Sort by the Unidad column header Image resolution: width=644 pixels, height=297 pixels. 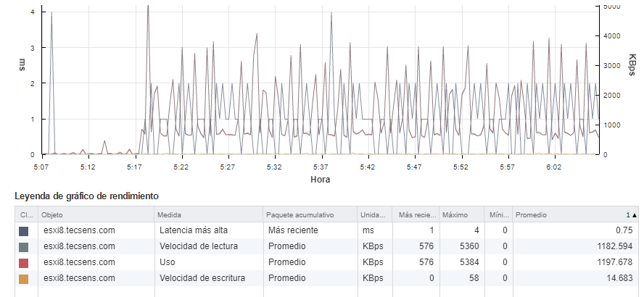click(375, 214)
